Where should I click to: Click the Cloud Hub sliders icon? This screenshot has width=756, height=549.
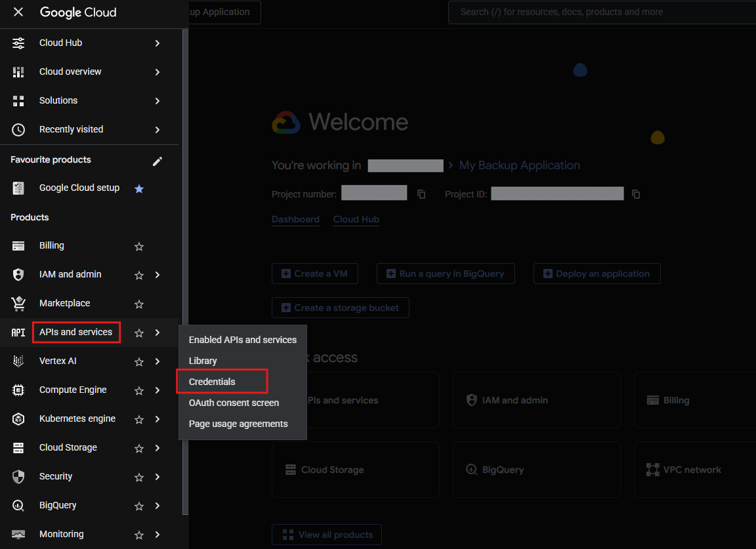[x=18, y=43]
